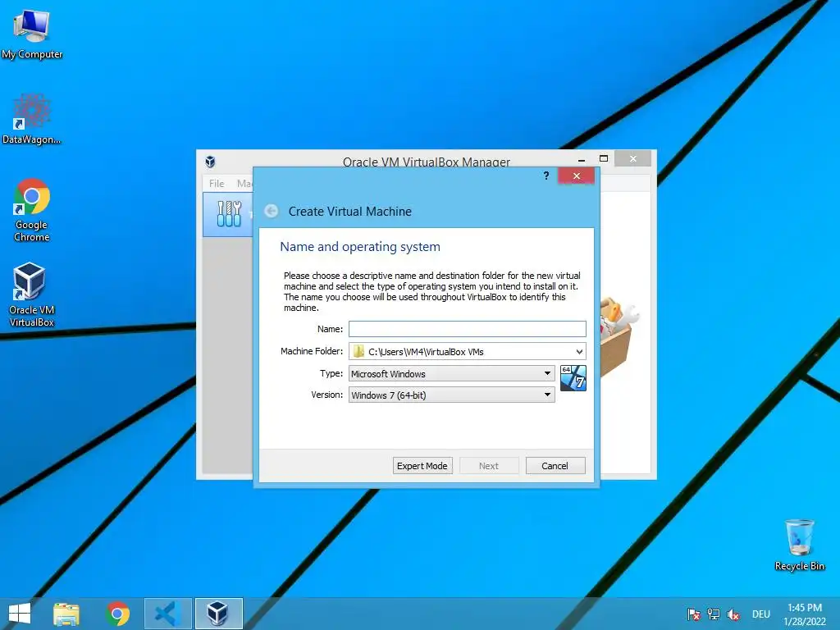
Task: Click the folder icon in Machine Folder field
Action: click(359, 351)
